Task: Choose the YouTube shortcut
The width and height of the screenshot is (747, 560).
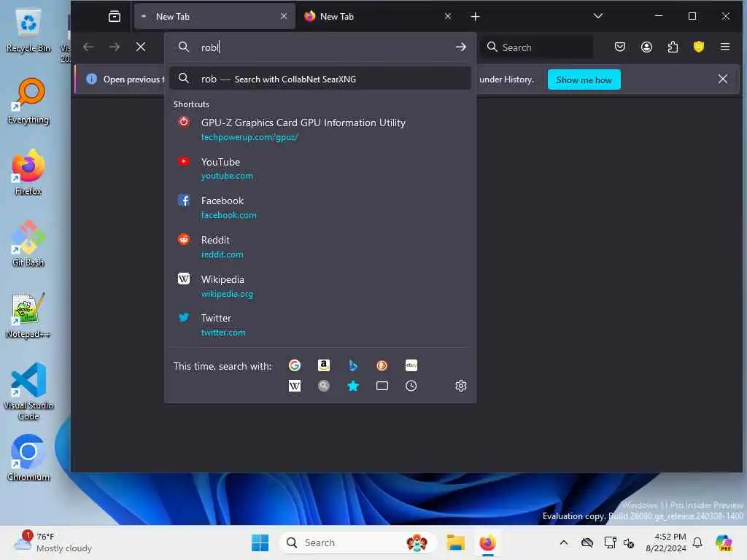Action: [x=320, y=168]
